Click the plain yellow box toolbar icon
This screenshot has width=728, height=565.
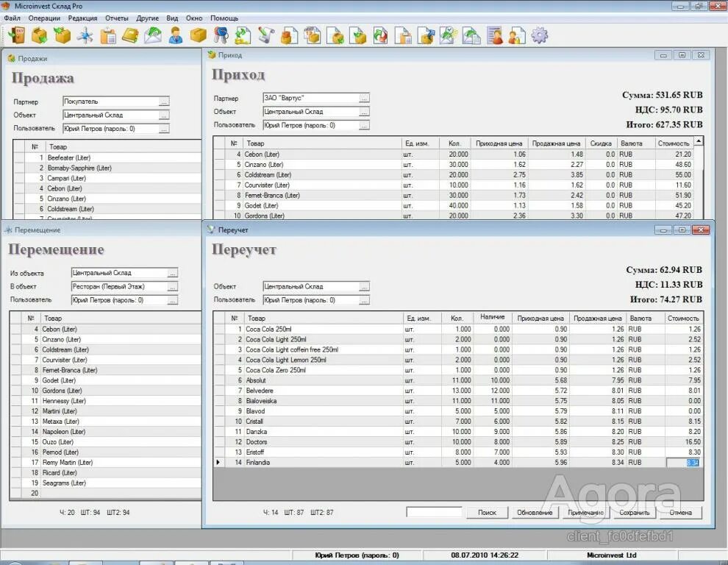pyautogui.click(x=199, y=35)
